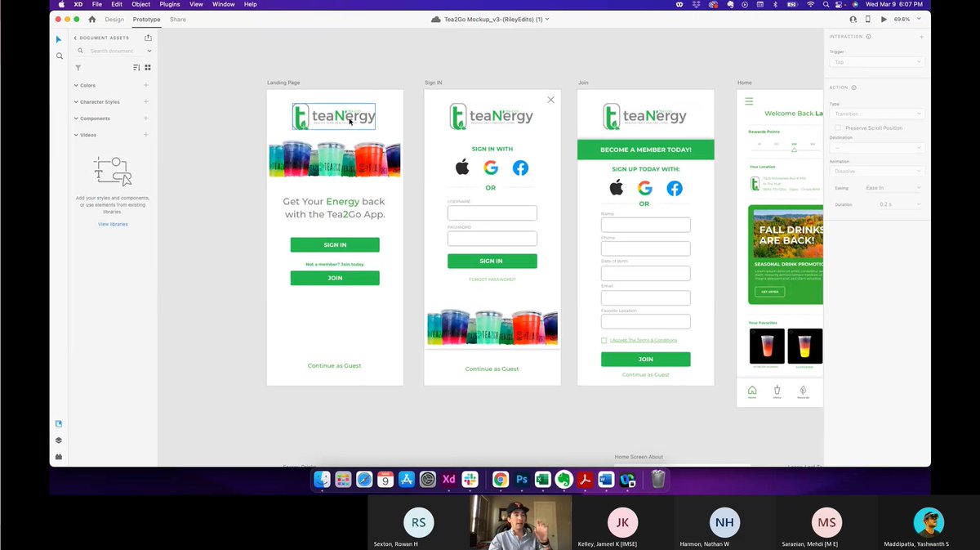Click the View libraries link
The width and height of the screenshot is (980, 550).
113,224
